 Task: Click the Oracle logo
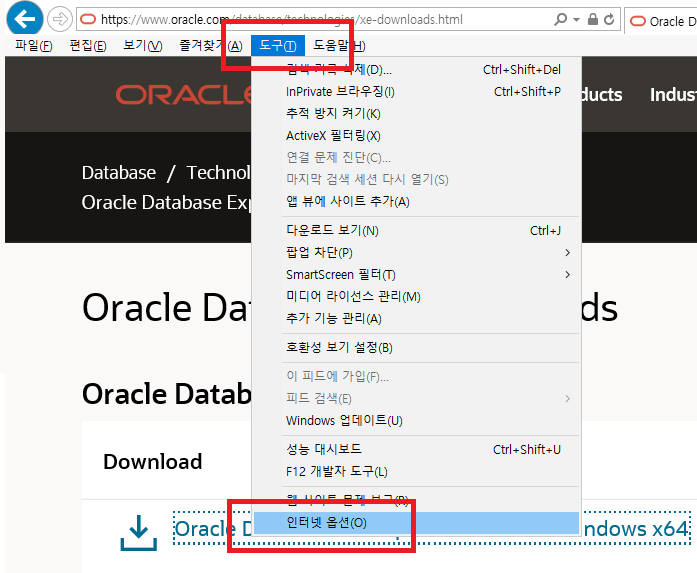click(183, 95)
